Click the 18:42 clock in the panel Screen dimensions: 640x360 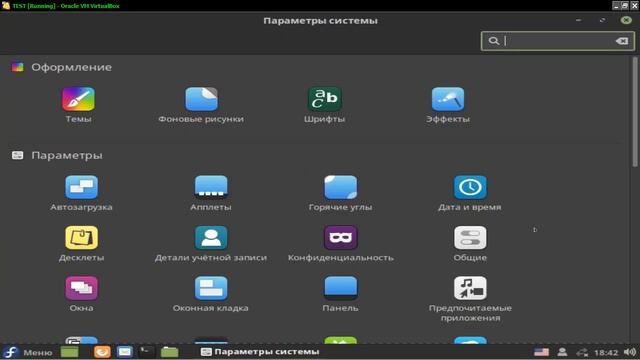pyautogui.click(x=606, y=352)
